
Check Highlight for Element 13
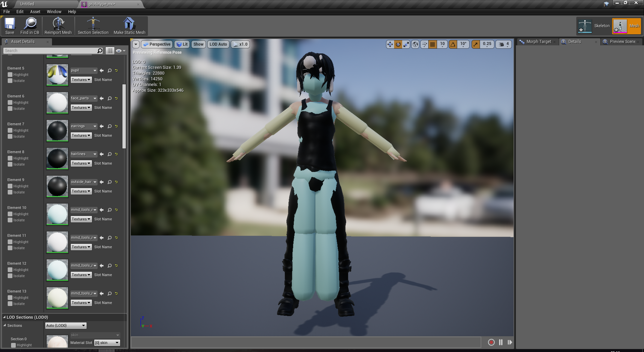point(10,298)
